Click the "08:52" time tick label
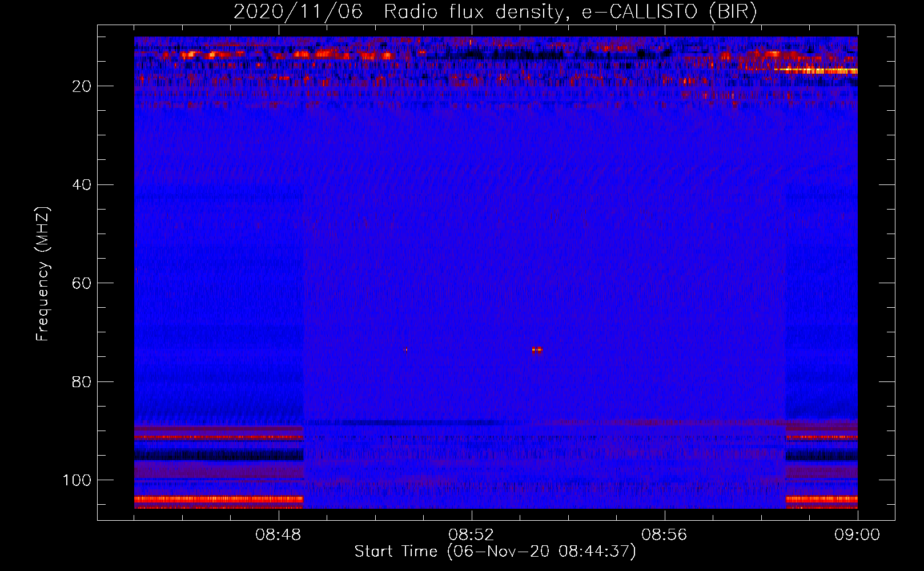Screen dimensions: 924x571 [471, 535]
